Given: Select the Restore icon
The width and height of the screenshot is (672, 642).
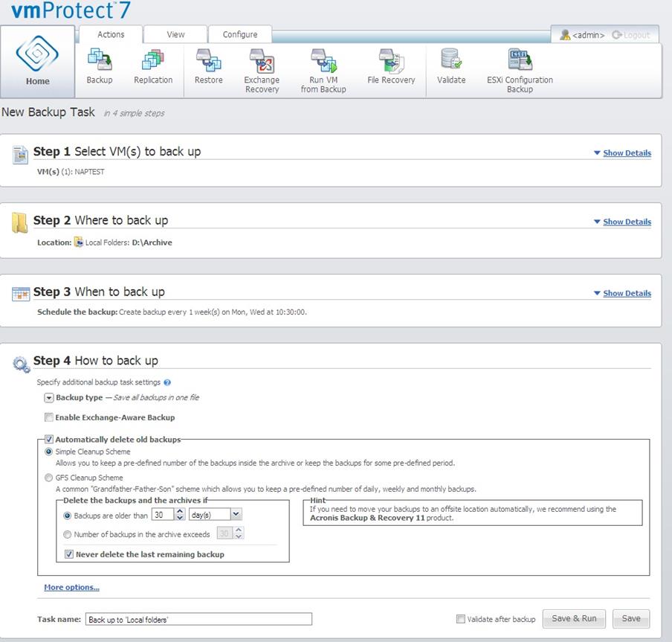Looking at the screenshot, I should [208, 61].
